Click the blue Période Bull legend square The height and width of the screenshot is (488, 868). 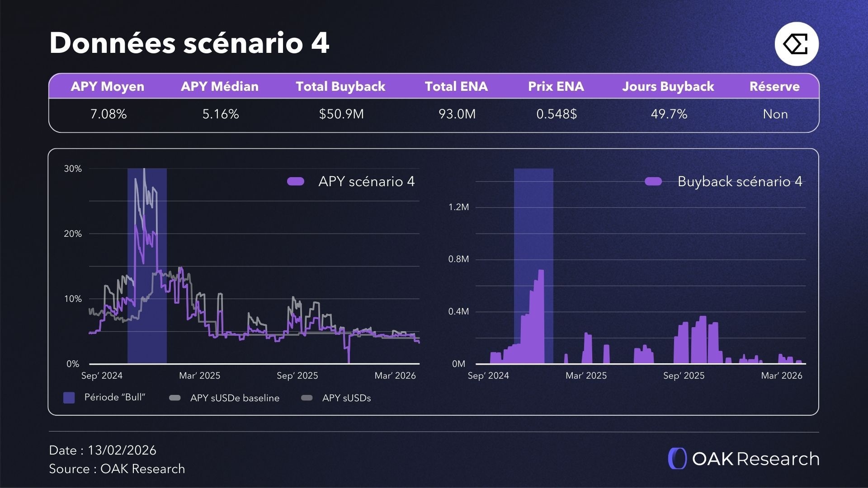pyautogui.click(x=69, y=398)
